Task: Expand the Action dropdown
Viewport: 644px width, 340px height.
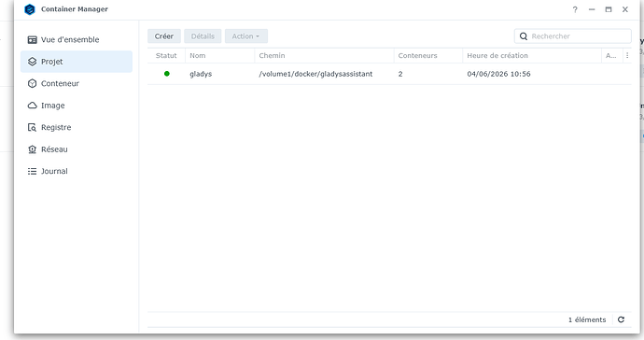Action: [246, 36]
